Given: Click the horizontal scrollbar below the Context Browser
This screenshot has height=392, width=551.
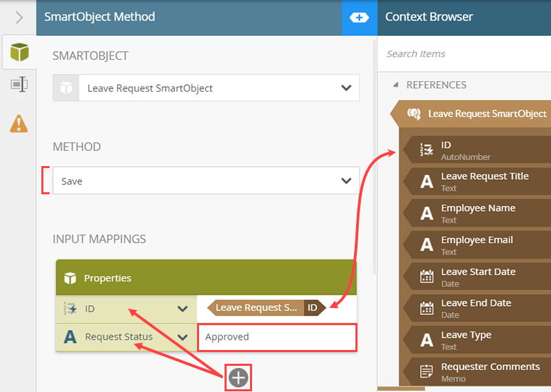Looking at the screenshot, I should click(401, 389).
